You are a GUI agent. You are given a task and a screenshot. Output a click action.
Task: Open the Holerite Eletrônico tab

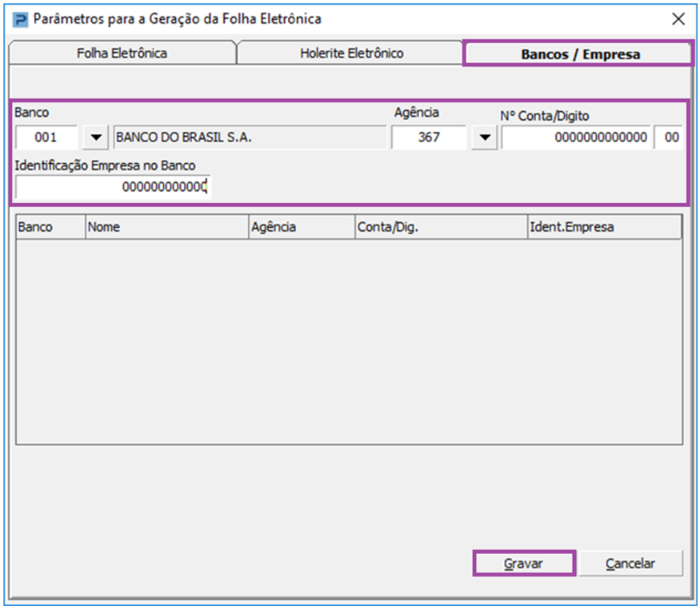click(x=351, y=54)
